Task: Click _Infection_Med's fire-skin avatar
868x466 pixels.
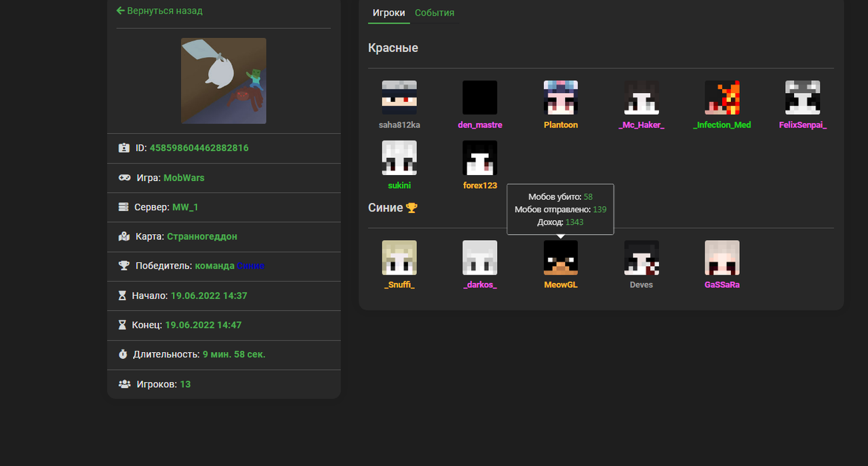Action: [722, 98]
